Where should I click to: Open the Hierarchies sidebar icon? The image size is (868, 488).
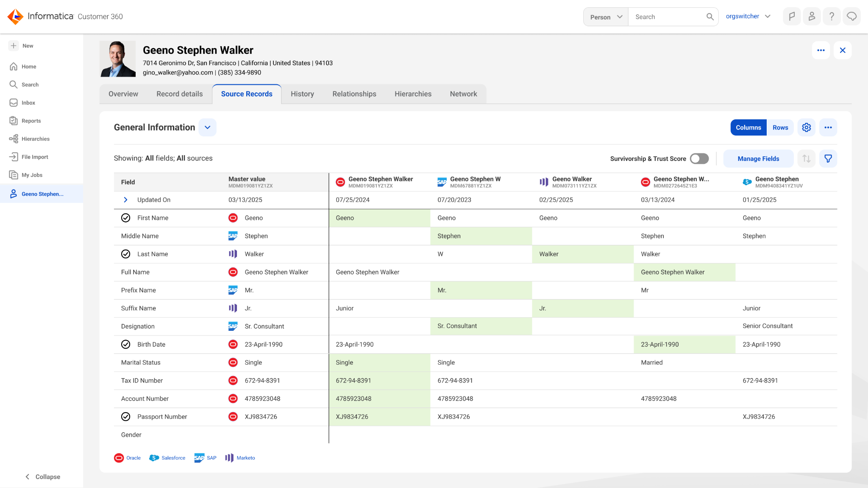tap(14, 139)
